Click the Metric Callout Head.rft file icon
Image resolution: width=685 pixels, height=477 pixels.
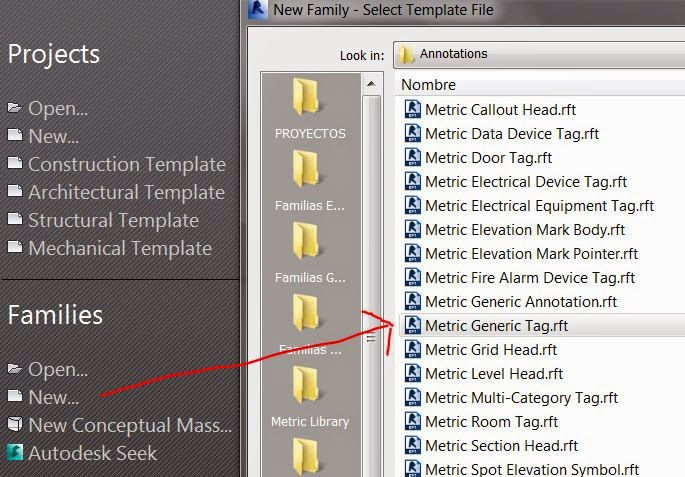(x=412, y=109)
